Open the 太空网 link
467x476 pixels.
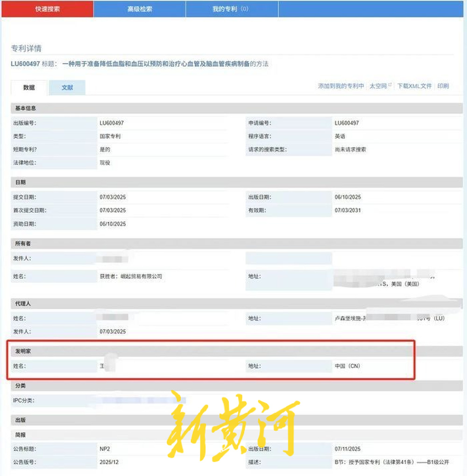pos(378,86)
